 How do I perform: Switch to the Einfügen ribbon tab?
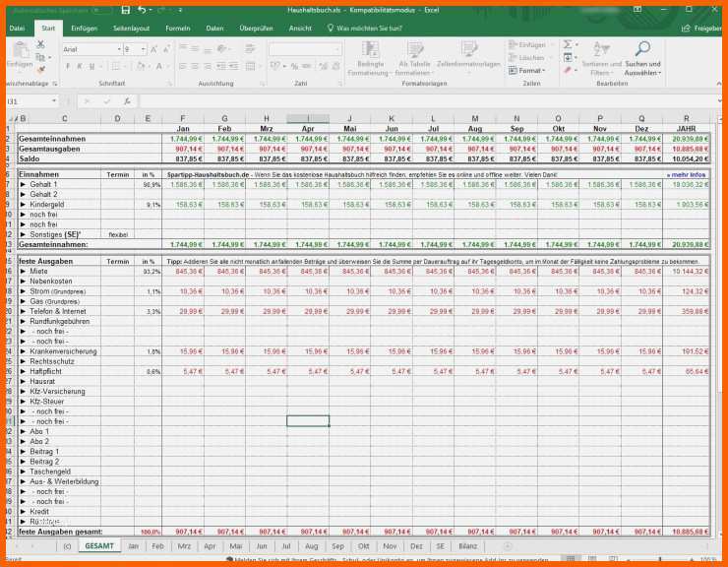tap(84, 29)
